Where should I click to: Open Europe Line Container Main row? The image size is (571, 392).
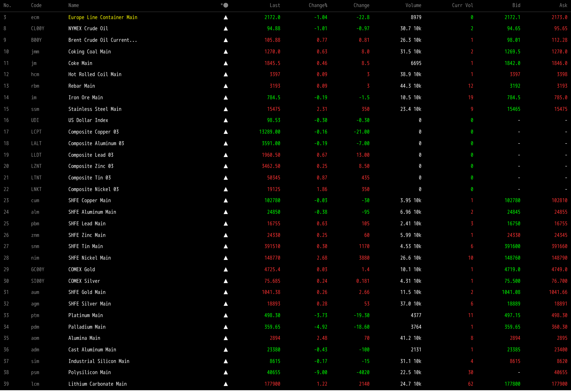103,17
